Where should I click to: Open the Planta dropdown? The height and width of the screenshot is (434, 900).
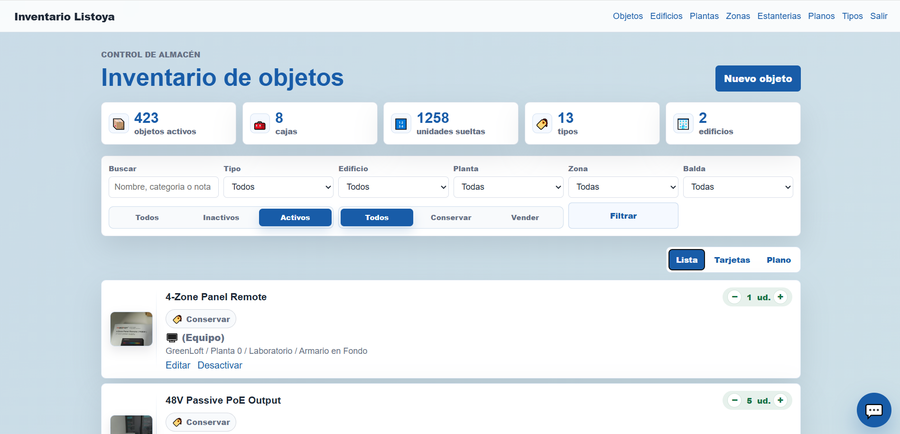point(509,187)
